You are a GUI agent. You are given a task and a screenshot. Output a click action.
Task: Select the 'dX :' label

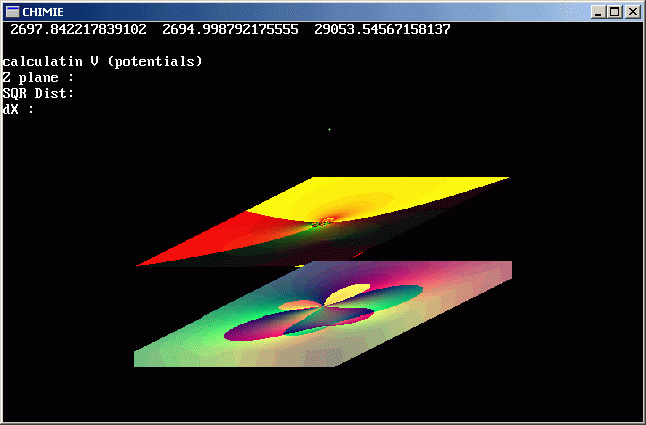pyautogui.click(x=19, y=110)
